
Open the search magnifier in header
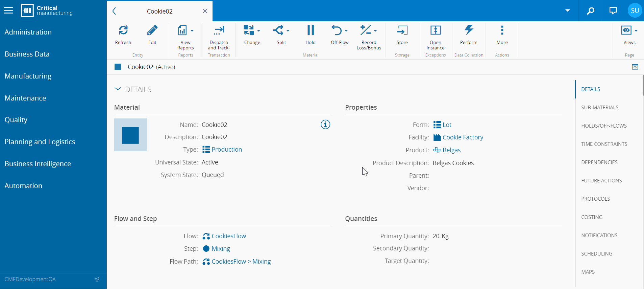click(590, 11)
